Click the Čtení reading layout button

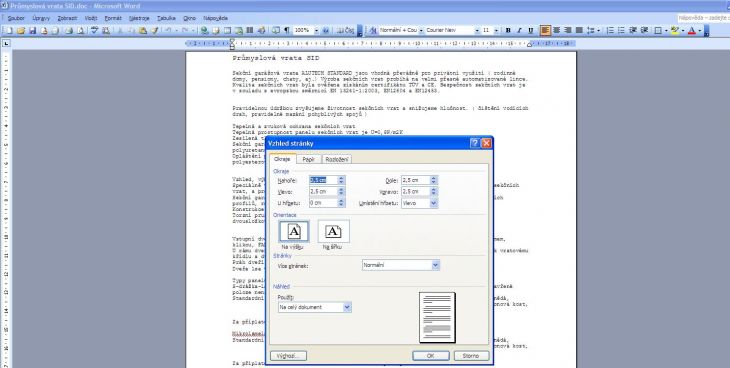346,31
